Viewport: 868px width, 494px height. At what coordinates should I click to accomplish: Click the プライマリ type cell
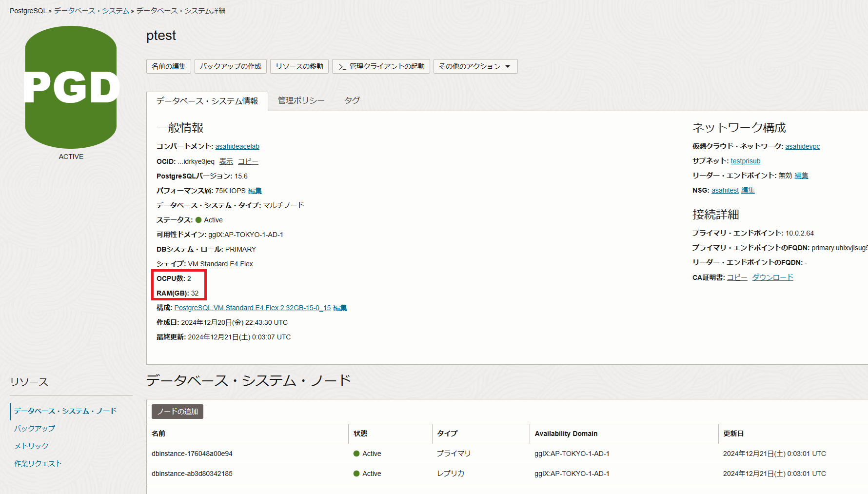pos(454,454)
